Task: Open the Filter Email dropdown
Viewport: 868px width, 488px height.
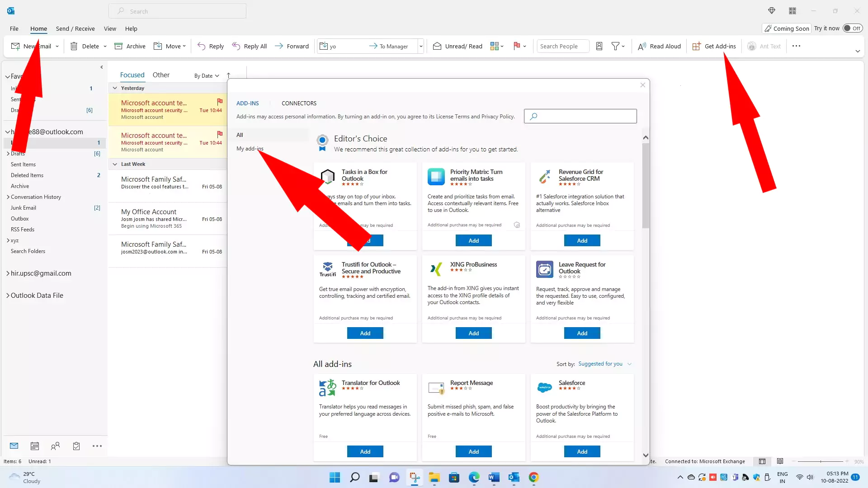Action: [618, 46]
